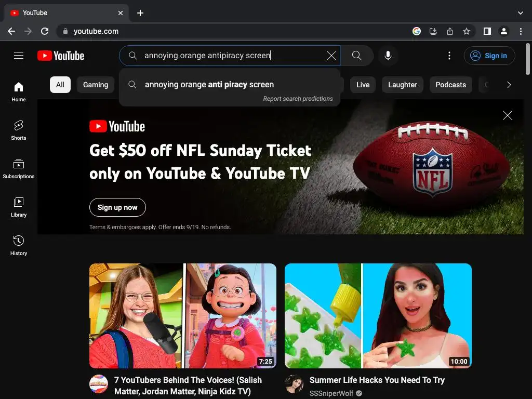Screen dimensions: 532x399
Task: Click Sign up now on the banner
Action: [x=117, y=207]
